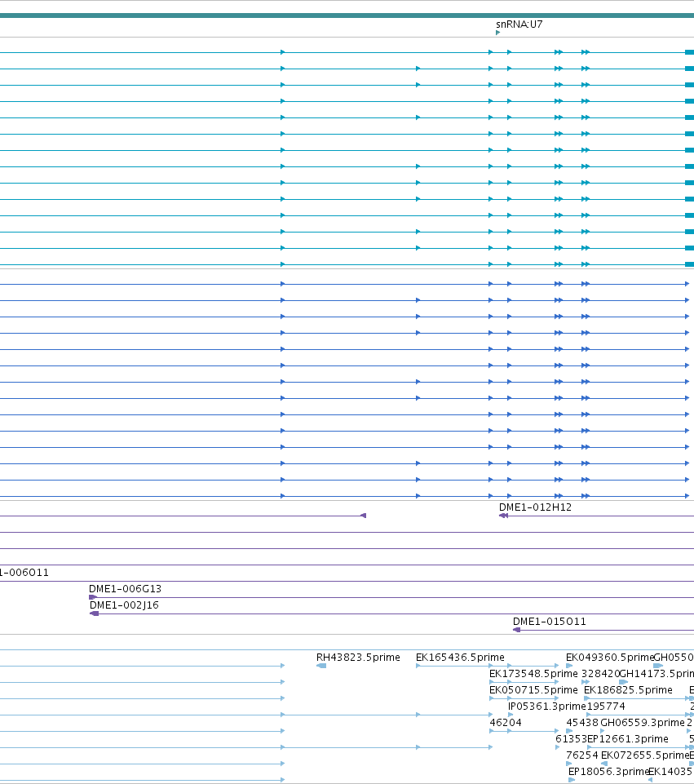This screenshot has width=694, height=784.
Task: Click the DME1-012H12 BAC clone label
Action: (x=535, y=507)
